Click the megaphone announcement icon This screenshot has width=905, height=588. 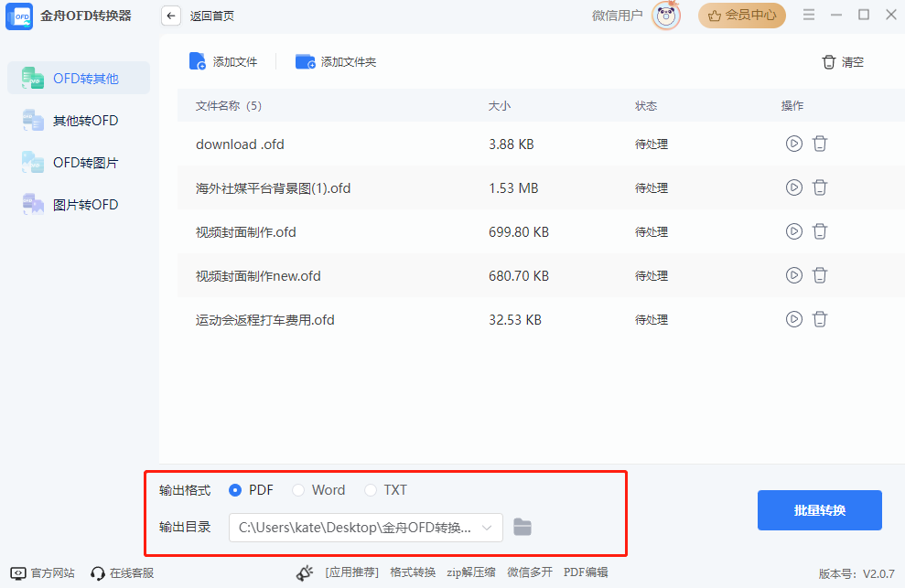[x=305, y=573]
